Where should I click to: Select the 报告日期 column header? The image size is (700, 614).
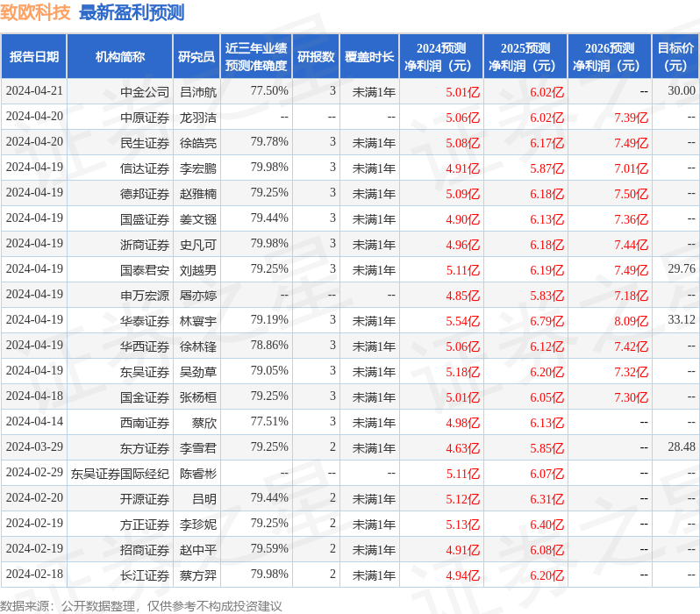[x=34, y=57]
